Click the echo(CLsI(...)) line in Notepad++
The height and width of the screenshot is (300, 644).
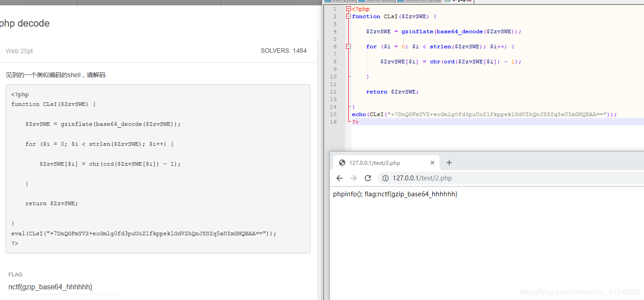coord(484,114)
